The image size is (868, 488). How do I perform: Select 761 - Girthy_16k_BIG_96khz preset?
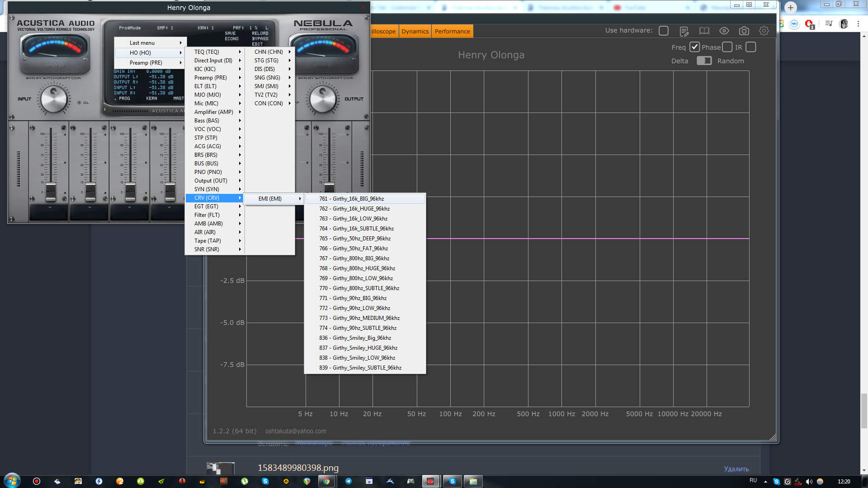click(365, 199)
